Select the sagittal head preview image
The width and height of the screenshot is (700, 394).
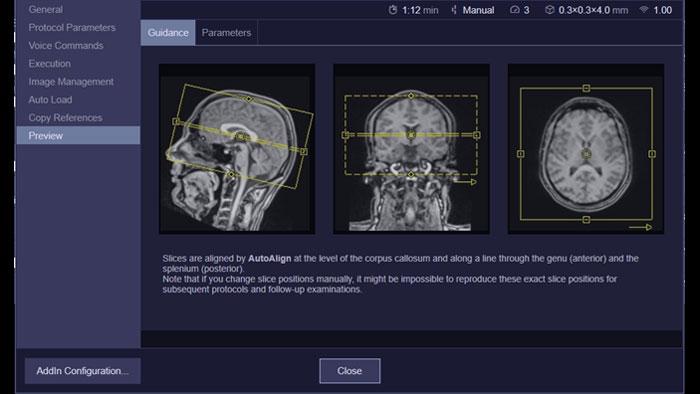pos(237,149)
